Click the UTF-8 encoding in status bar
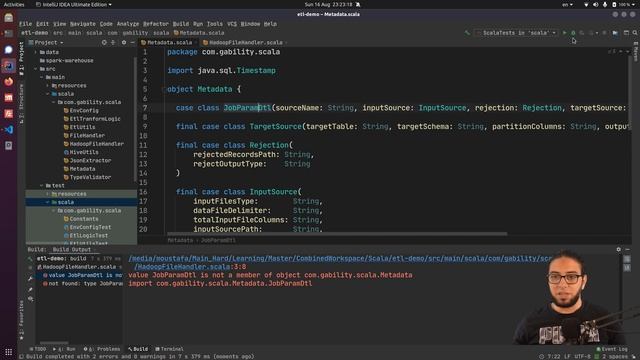The image size is (640, 360). point(582,356)
